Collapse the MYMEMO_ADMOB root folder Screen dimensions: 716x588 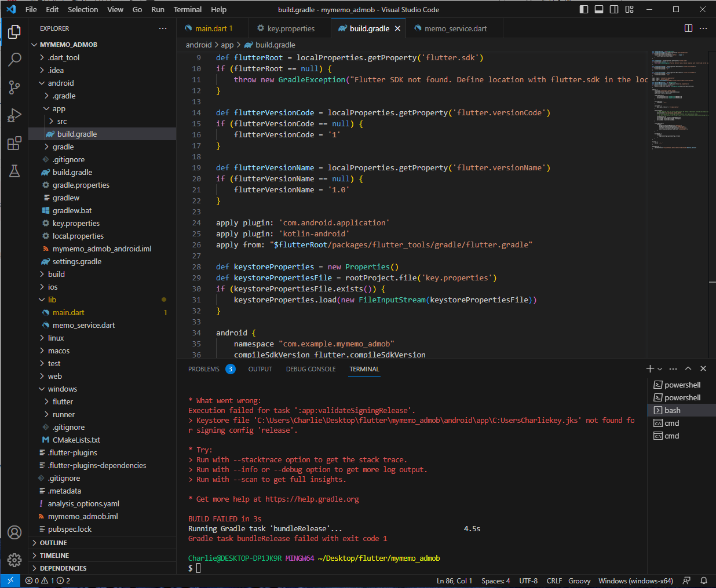coord(102,45)
